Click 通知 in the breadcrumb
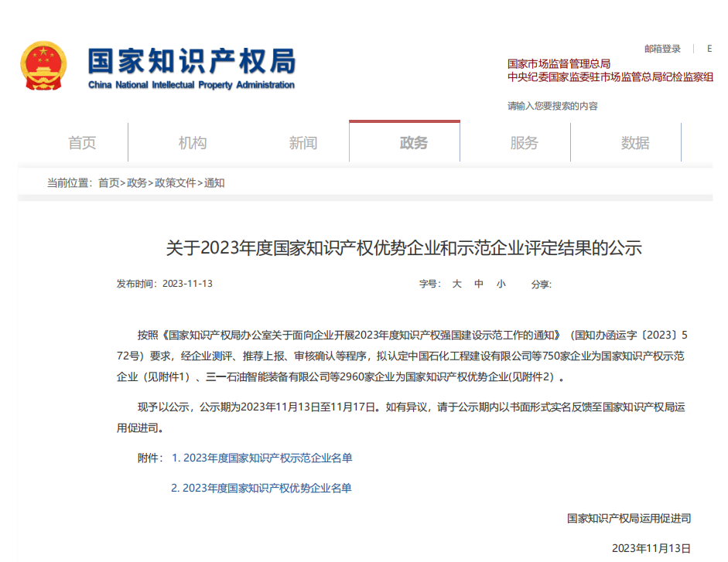Image resolution: width=728 pixels, height=562 pixels. point(214,183)
